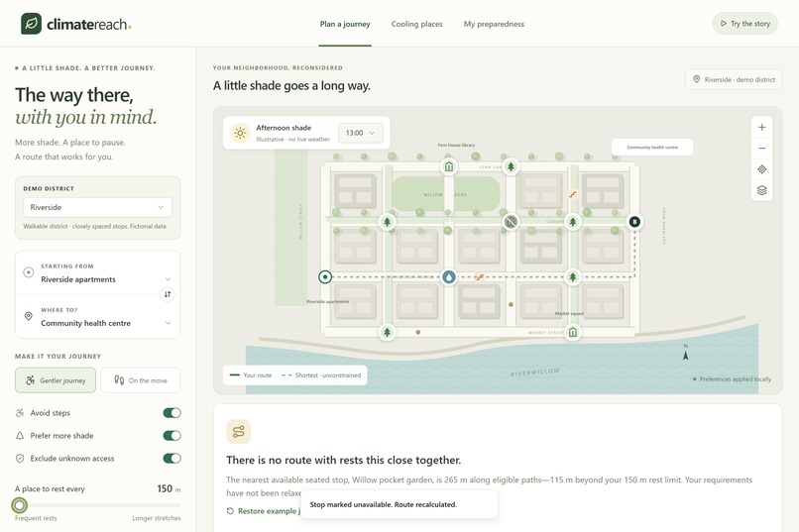Swap start and destination locations
The height and width of the screenshot is (532, 799).
(x=168, y=294)
